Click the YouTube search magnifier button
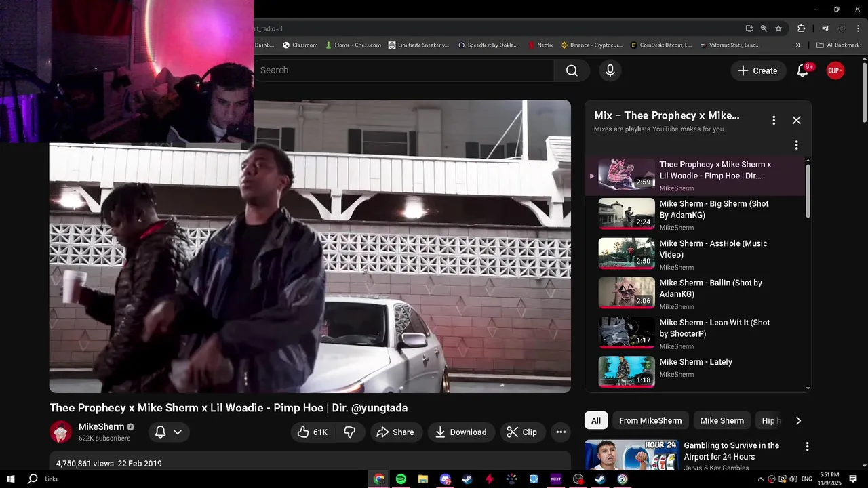 tap(572, 70)
